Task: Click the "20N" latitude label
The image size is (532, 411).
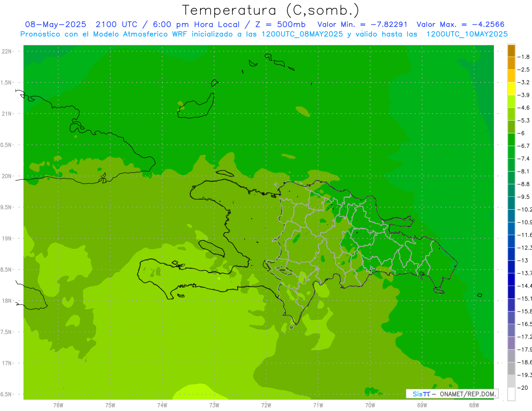Action: click(7, 176)
